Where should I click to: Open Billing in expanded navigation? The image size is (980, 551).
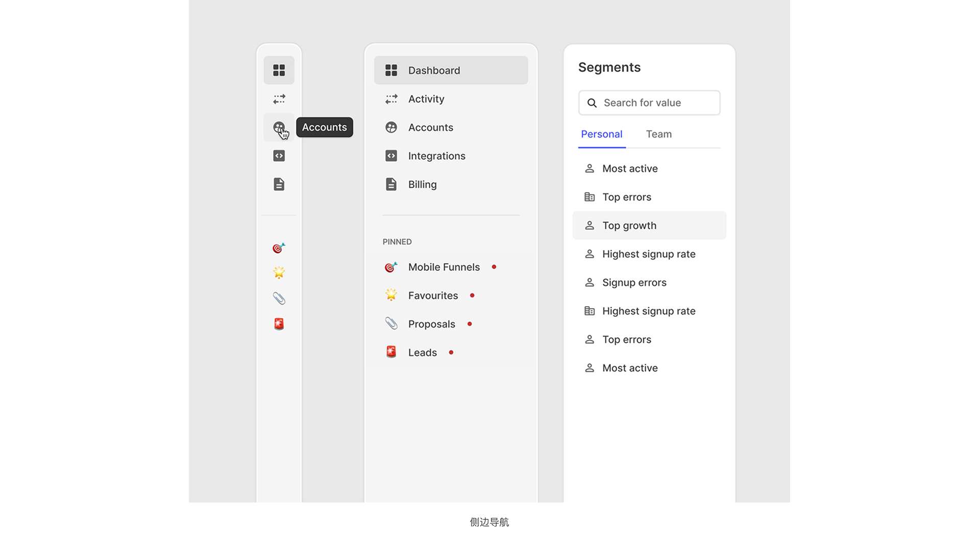click(422, 185)
